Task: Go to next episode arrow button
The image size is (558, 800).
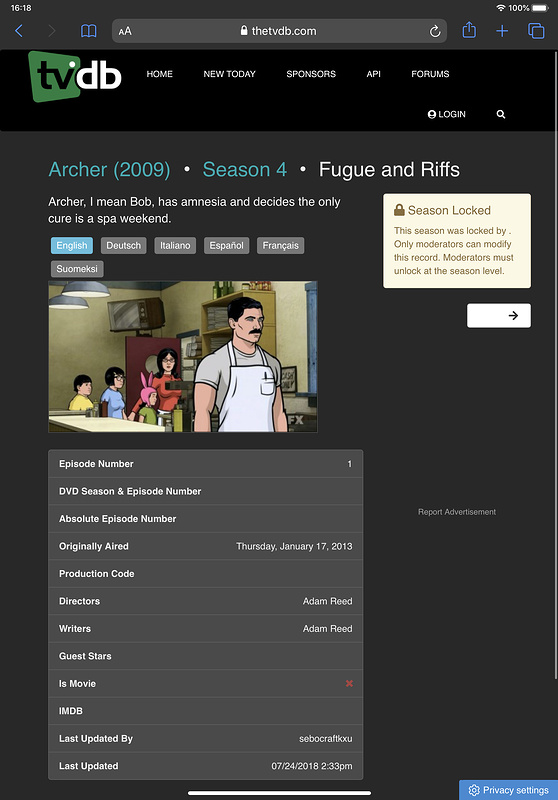Action: tap(498, 316)
